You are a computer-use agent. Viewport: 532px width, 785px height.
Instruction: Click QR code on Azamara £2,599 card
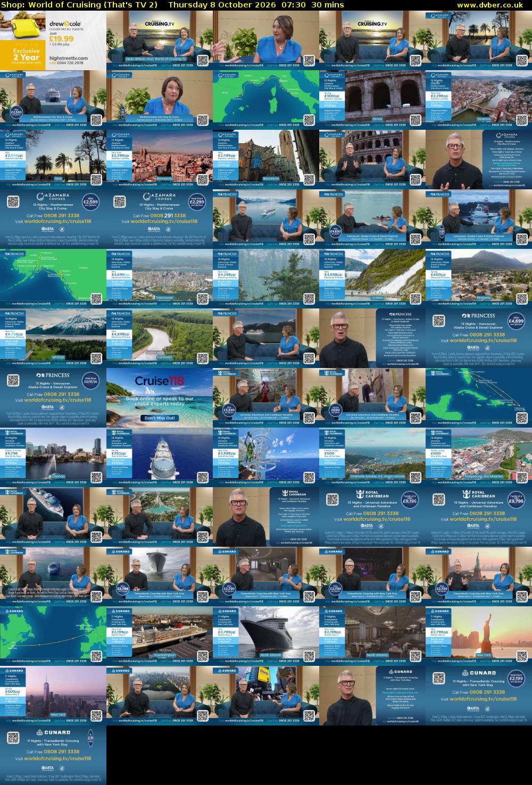click(x=13, y=202)
